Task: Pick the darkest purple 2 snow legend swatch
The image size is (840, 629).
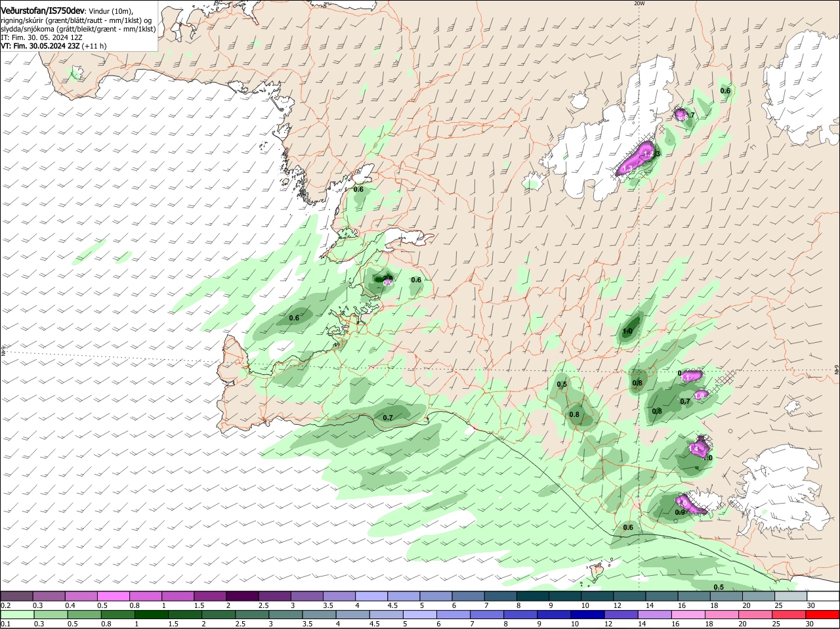Action: coord(242,596)
